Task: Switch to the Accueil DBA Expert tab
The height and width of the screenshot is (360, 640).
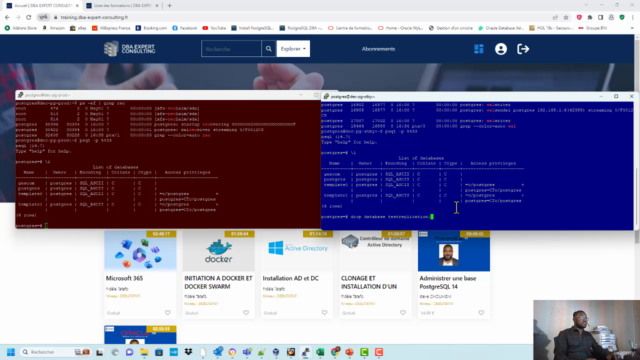Action: pyautogui.click(x=42, y=6)
